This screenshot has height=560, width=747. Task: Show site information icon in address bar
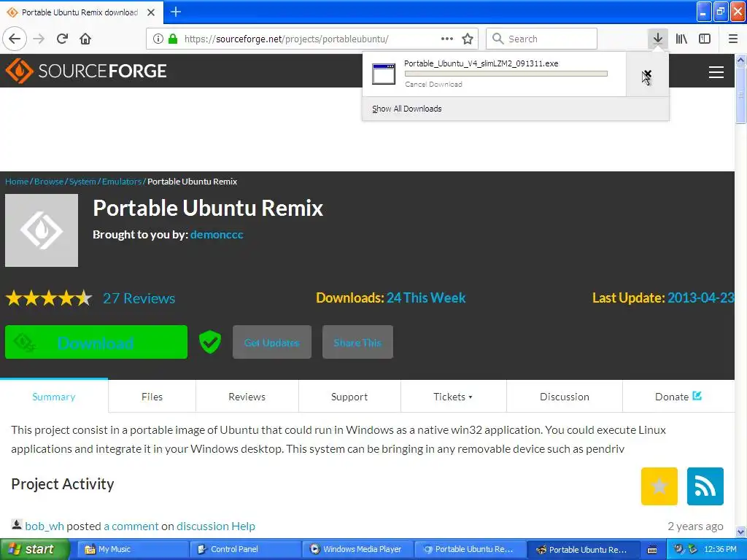click(x=158, y=39)
